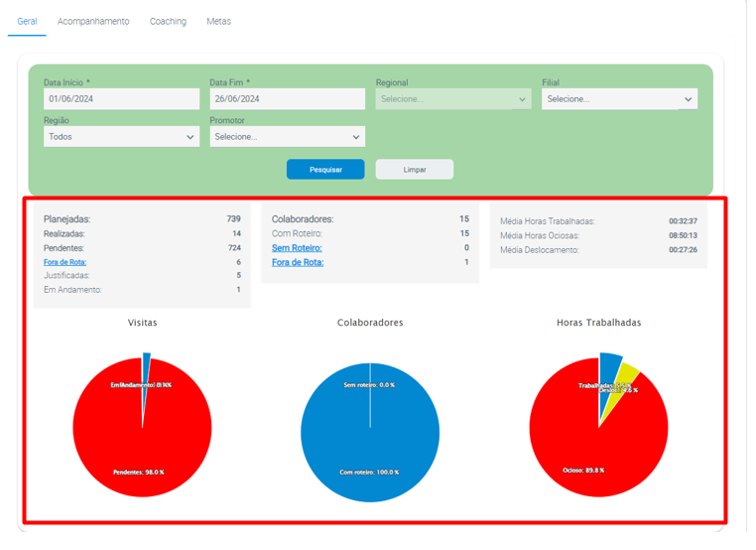Open Fora de Rota link under Planejadas
Screen dimensions: 756x550
tap(64, 262)
